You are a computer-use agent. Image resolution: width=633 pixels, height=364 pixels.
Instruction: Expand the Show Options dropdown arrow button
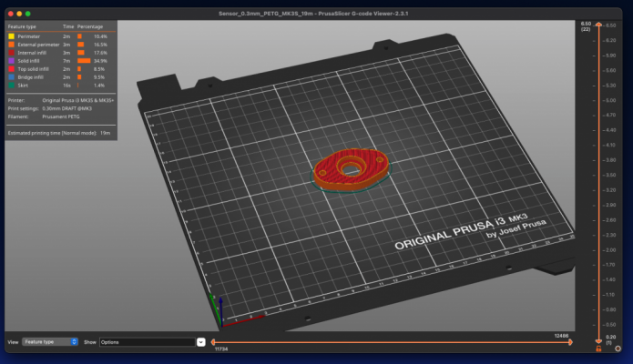tap(201, 342)
